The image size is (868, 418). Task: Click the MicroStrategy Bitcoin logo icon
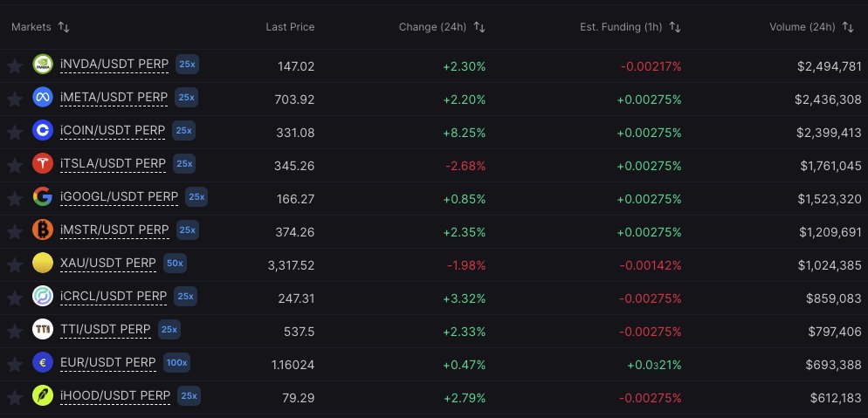(x=43, y=230)
